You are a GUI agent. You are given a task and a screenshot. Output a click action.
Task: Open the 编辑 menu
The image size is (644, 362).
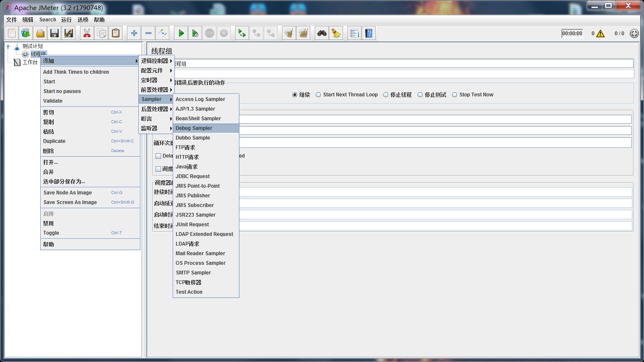point(28,20)
